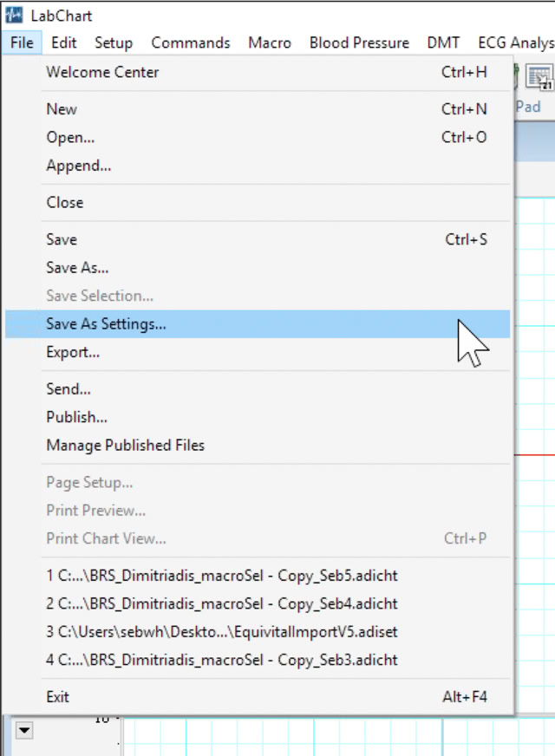555x756 pixels.
Task: Open the Blood Pressure menu
Action: click(x=359, y=42)
